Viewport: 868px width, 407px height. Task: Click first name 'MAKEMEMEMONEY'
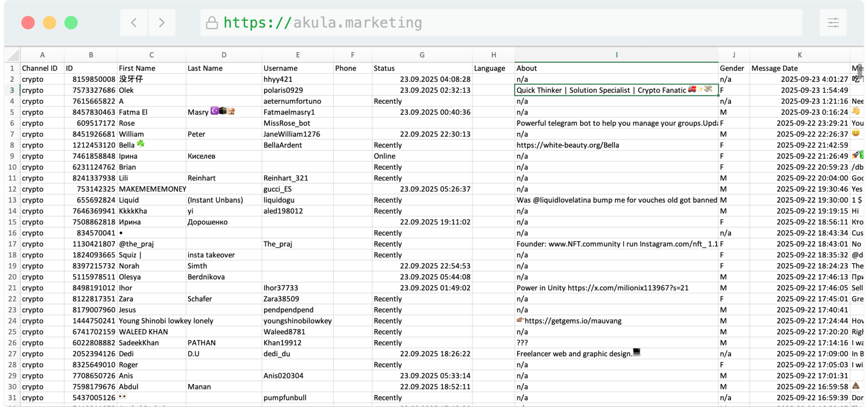[152, 189]
